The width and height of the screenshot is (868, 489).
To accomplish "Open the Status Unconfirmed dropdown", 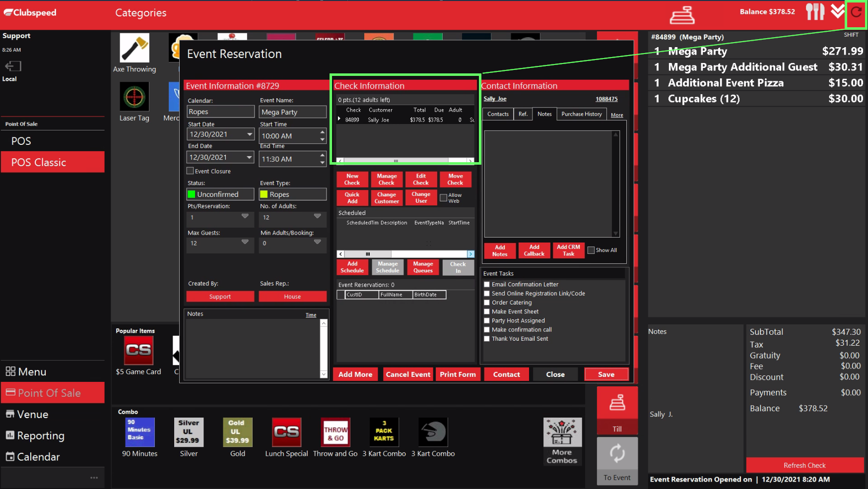I will [x=220, y=194].
